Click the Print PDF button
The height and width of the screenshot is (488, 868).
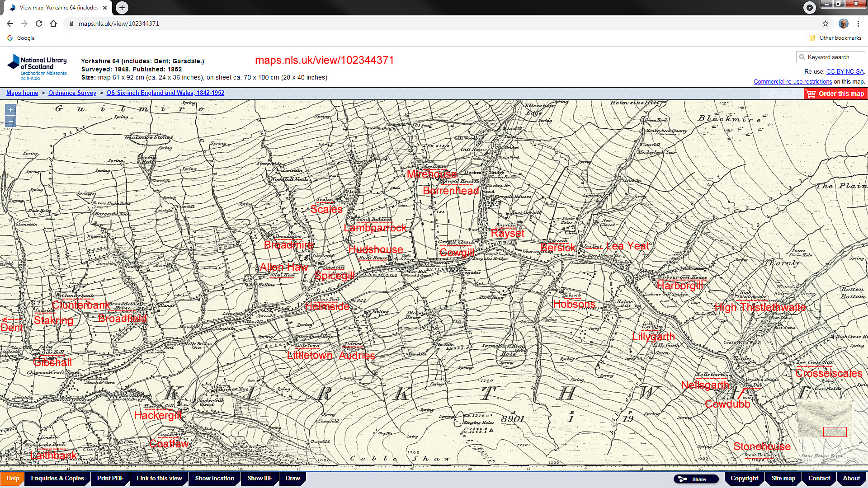[110, 479]
